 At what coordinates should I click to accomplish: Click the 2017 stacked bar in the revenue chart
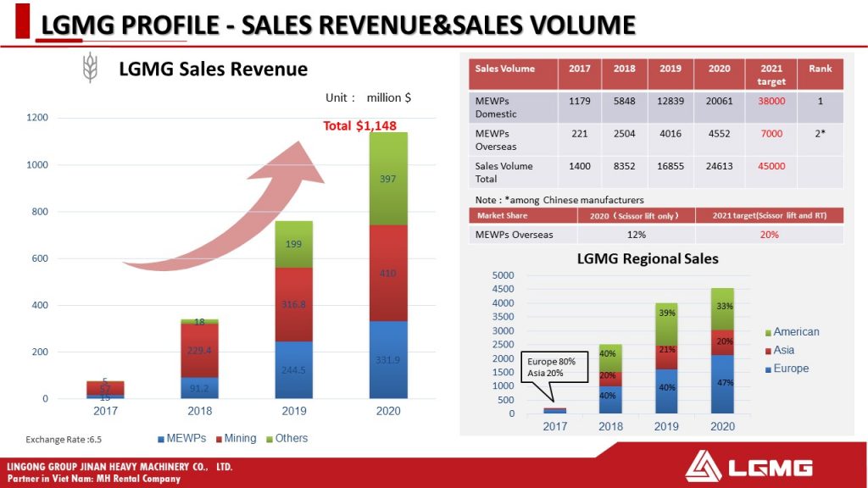pos(105,390)
